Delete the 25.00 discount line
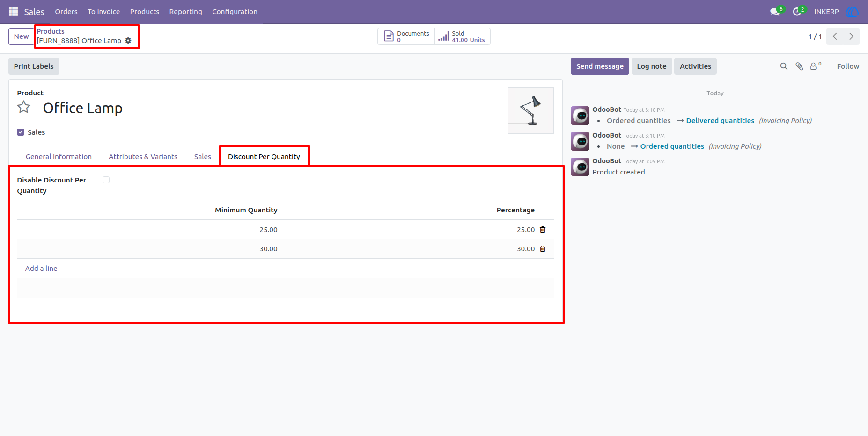Image resolution: width=868 pixels, height=436 pixels. pyautogui.click(x=543, y=229)
